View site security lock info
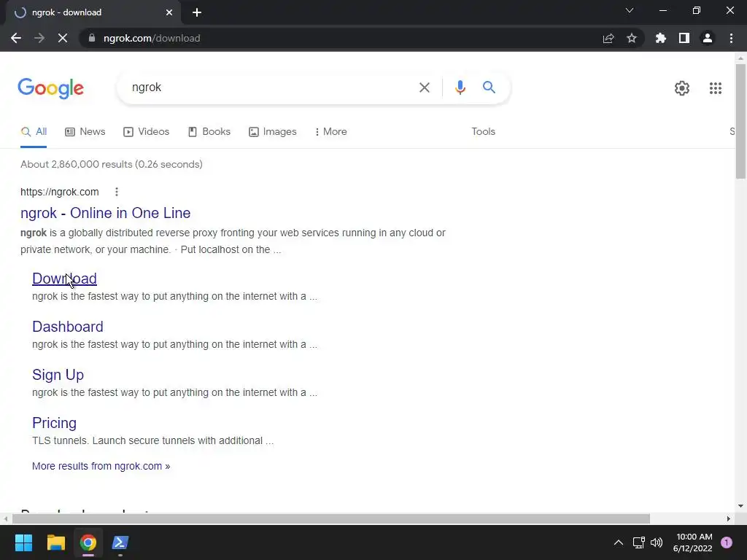747x560 pixels. coord(92,38)
